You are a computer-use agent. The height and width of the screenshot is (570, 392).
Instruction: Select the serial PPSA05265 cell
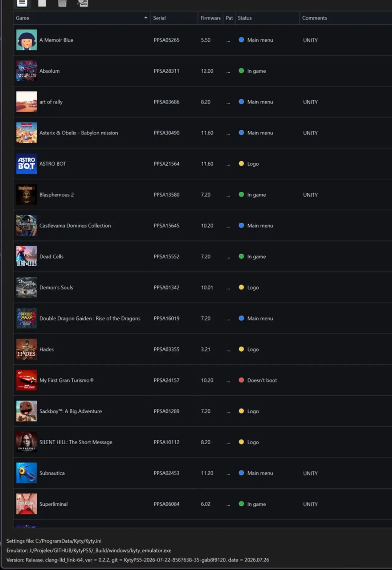coord(167,40)
